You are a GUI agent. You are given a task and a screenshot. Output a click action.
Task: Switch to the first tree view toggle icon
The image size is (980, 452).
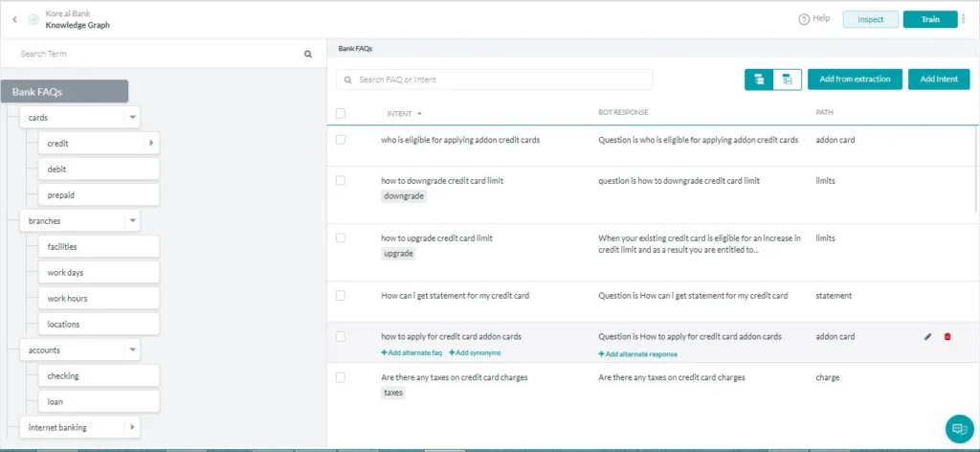coord(759,79)
